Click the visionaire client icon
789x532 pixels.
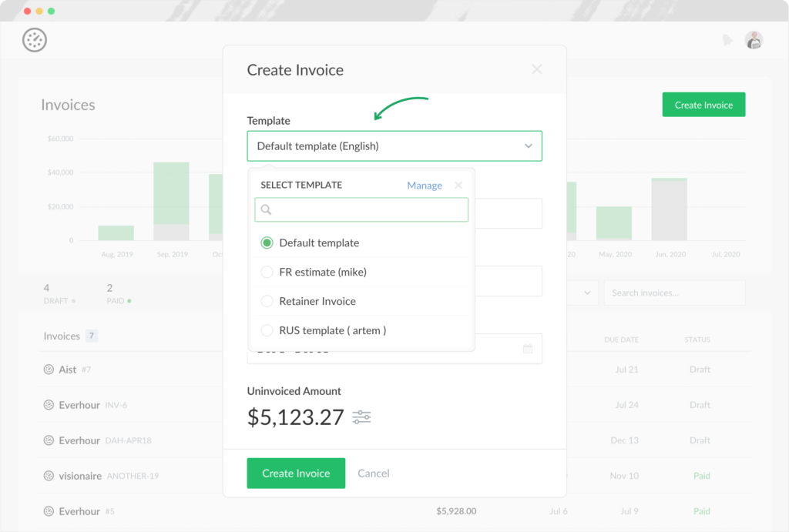pos(48,476)
